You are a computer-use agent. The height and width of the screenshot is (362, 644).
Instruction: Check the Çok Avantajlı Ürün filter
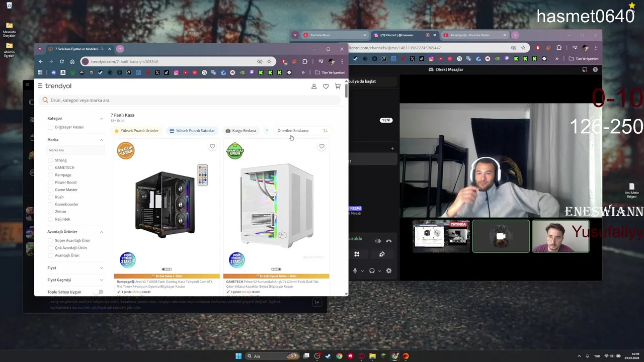[50, 248]
